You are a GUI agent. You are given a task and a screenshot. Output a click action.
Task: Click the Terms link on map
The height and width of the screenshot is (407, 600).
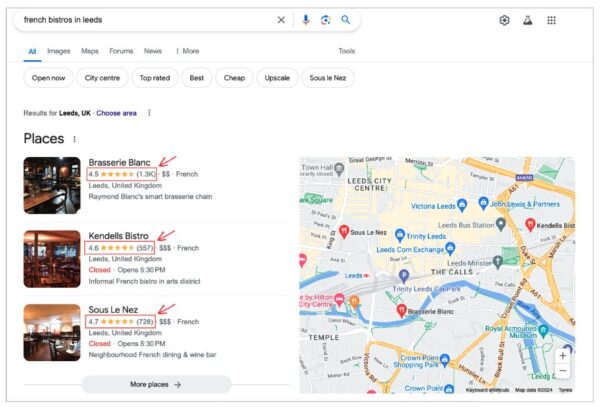(x=565, y=390)
